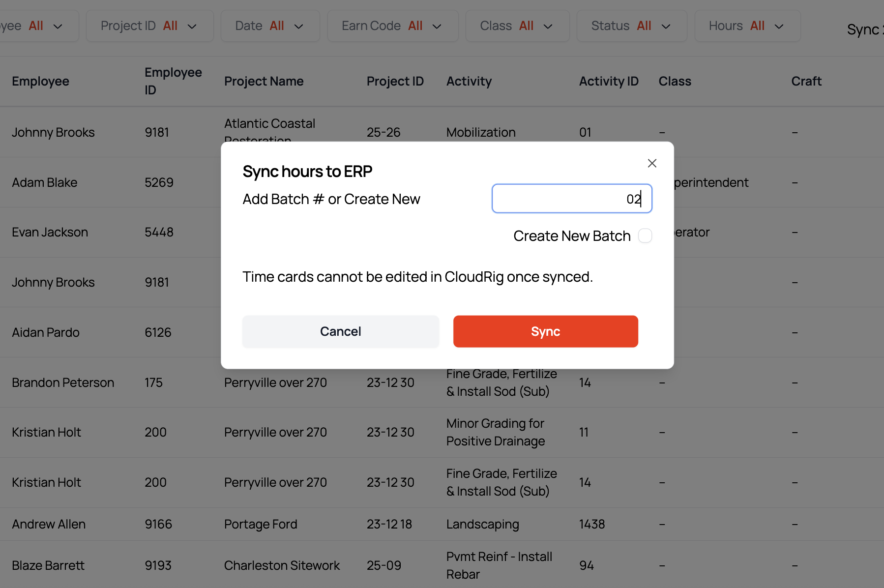The width and height of the screenshot is (884, 588).
Task: Click the Landscaping activity cell
Action: pos(483,524)
